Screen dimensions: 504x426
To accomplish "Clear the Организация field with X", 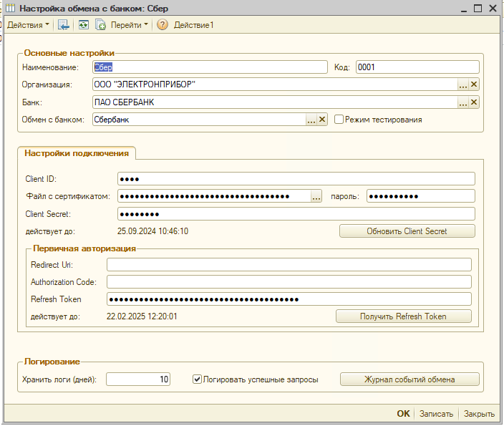I will (x=474, y=84).
